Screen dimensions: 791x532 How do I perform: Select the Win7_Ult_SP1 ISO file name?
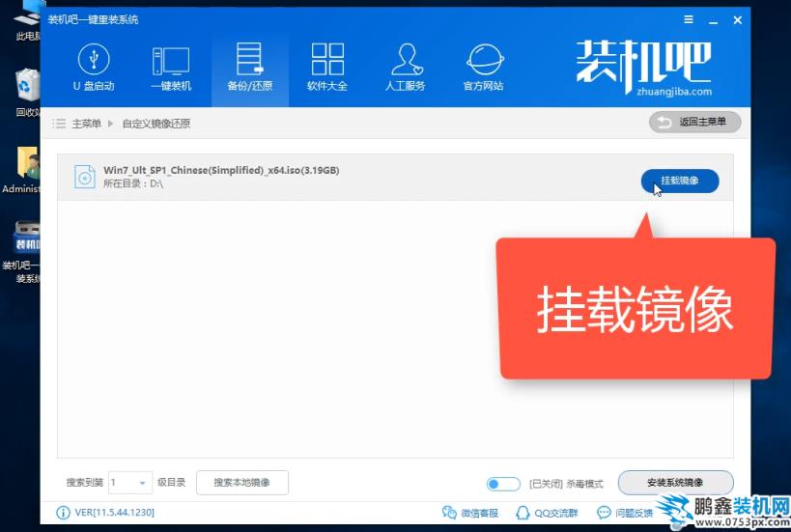(221, 171)
